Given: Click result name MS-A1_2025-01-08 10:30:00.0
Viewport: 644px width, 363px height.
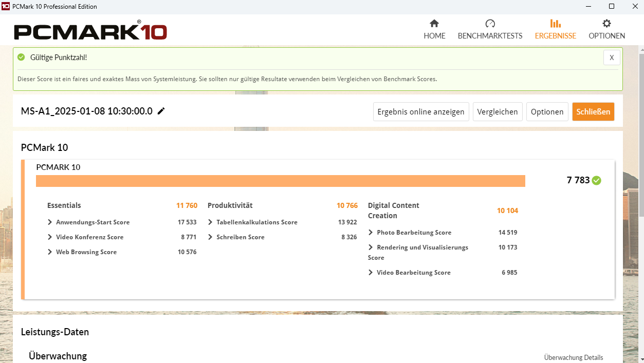Looking at the screenshot, I should click(87, 111).
